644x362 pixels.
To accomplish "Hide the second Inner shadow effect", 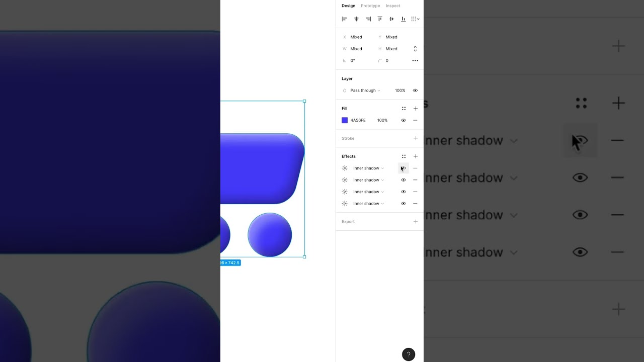I will click(404, 180).
